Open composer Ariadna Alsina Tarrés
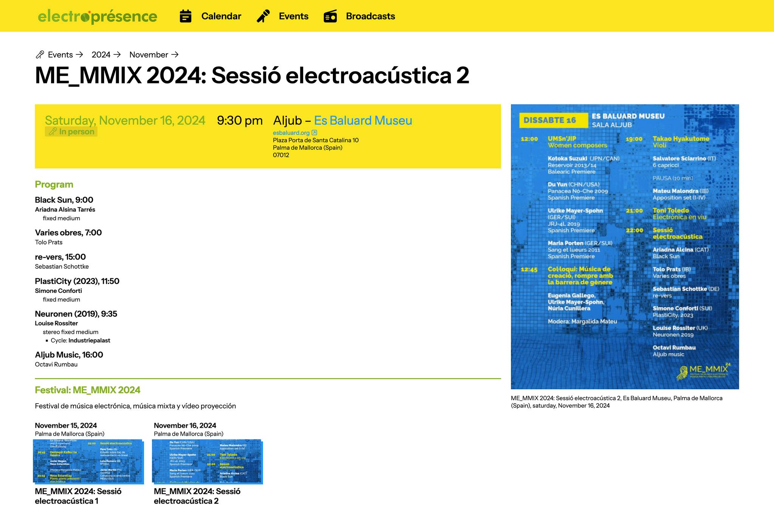The image size is (774, 532). point(65,209)
